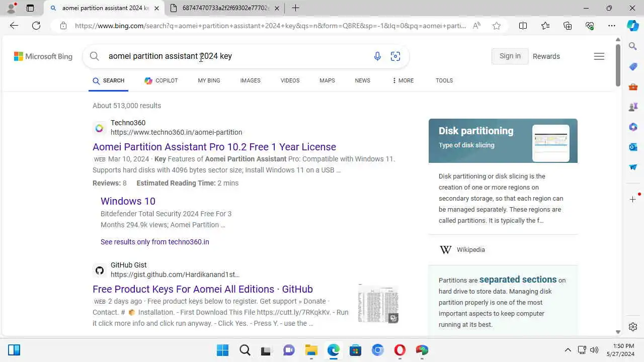Viewport: 644px width, 362px height.
Task: Open the MAPS tab
Action: tap(327, 80)
